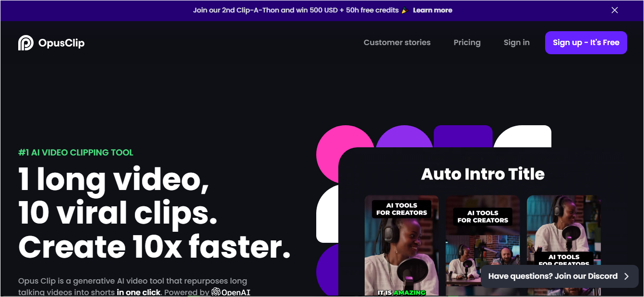Click the OpusClip logo icon

coord(25,43)
